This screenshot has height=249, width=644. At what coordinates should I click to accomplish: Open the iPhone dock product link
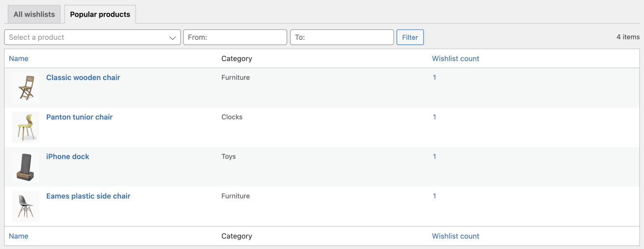tap(68, 156)
